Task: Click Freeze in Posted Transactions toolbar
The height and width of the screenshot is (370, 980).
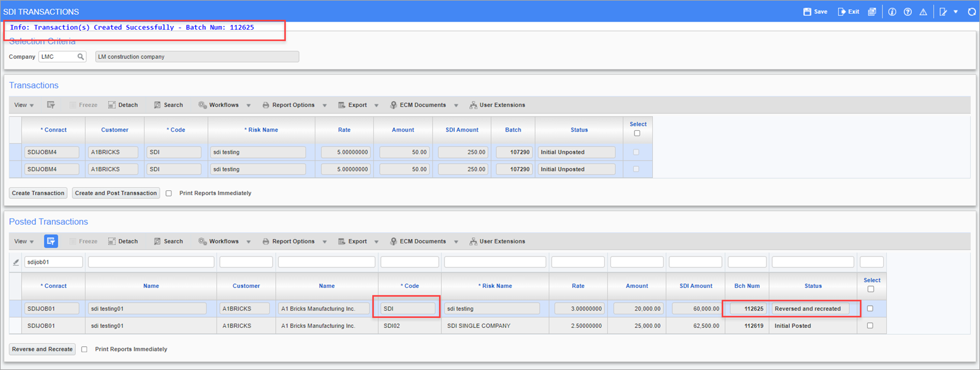Action: 83,242
